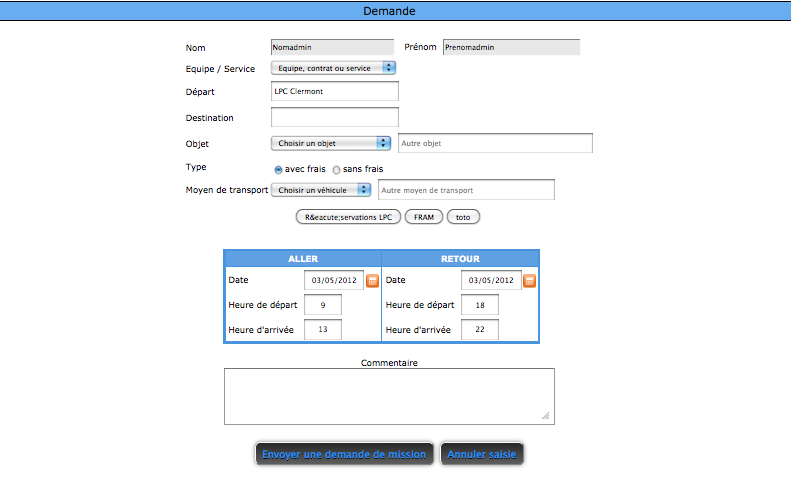
Task: Grab the Commentaire textarea resize handle
Action: (x=546, y=416)
